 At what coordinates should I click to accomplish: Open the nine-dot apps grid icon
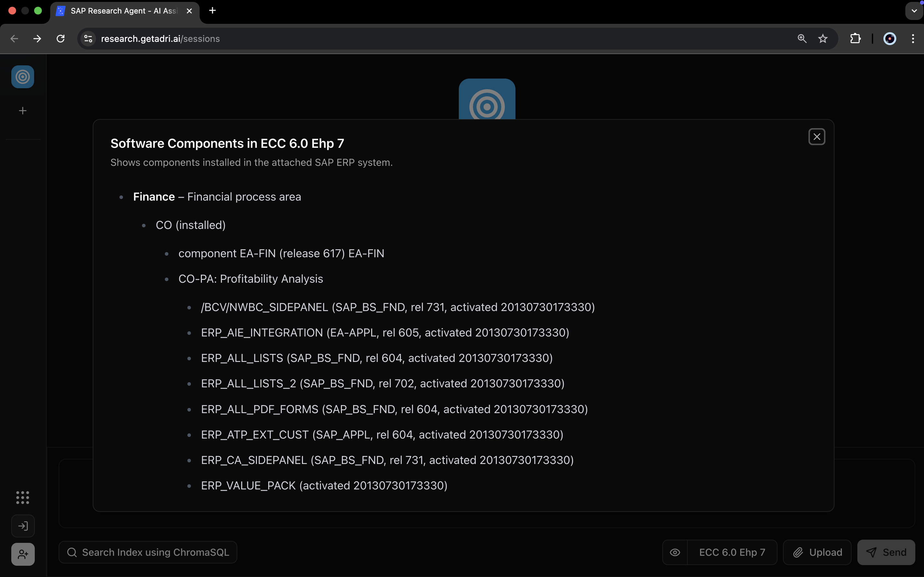tap(23, 497)
